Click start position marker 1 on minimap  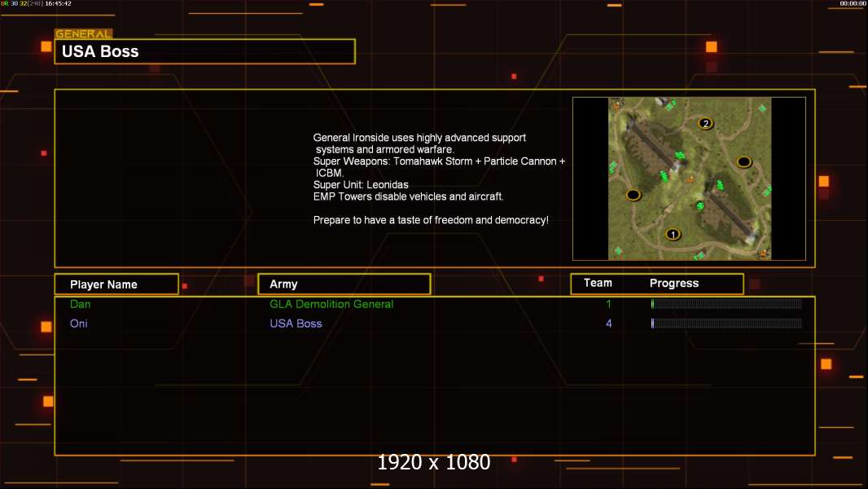coord(673,234)
